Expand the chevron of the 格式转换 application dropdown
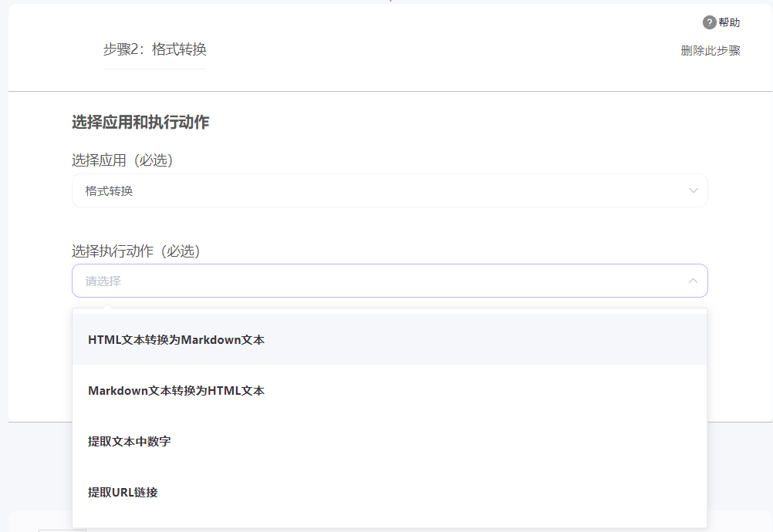 click(x=693, y=190)
